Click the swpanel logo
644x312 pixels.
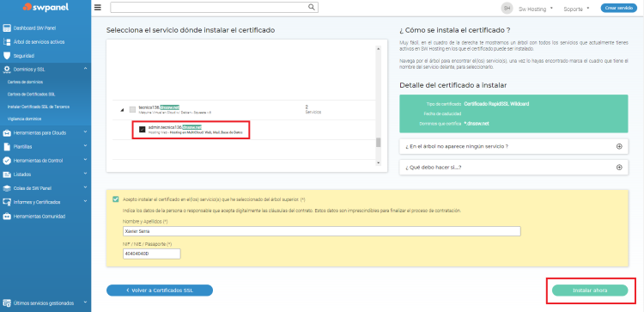click(x=46, y=7)
